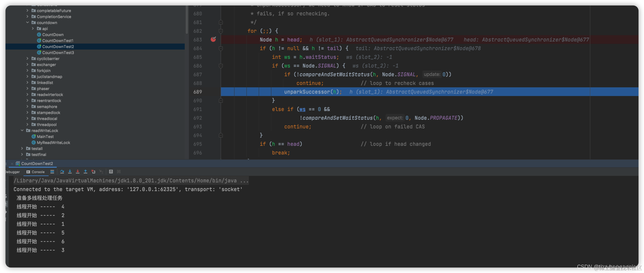Expand the exchanger folder
Image resolution: width=644 pixels, height=273 pixels.
27,64
